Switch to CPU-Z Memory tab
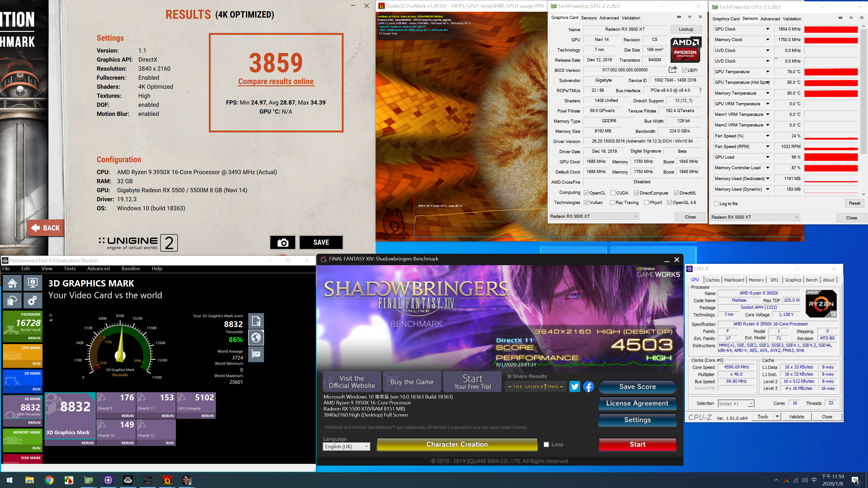Screen dimensions: 868x488 click(x=756, y=280)
